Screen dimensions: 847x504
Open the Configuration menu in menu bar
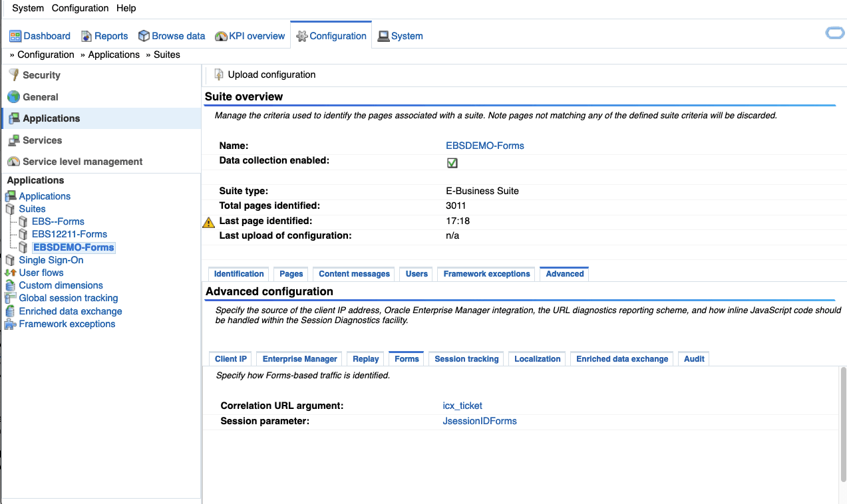[x=80, y=8]
